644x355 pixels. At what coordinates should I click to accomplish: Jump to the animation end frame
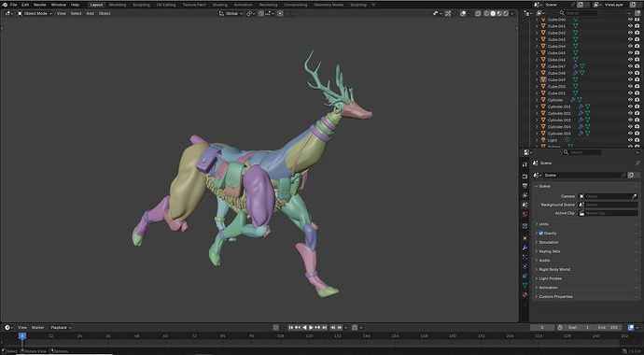tap(325, 328)
